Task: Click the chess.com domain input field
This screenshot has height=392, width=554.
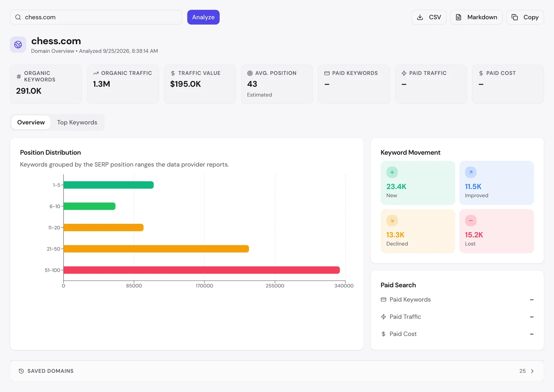Action: tap(96, 17)
